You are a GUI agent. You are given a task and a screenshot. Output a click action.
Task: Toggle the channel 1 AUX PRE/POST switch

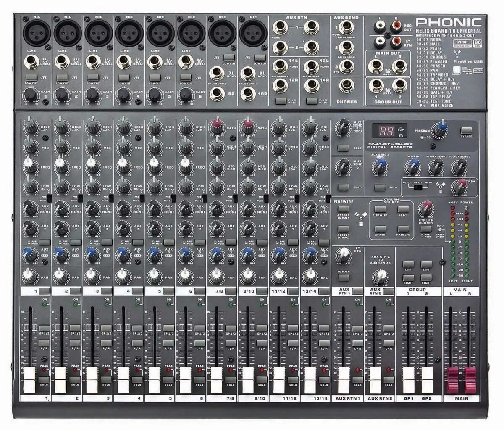click(45, 243)
